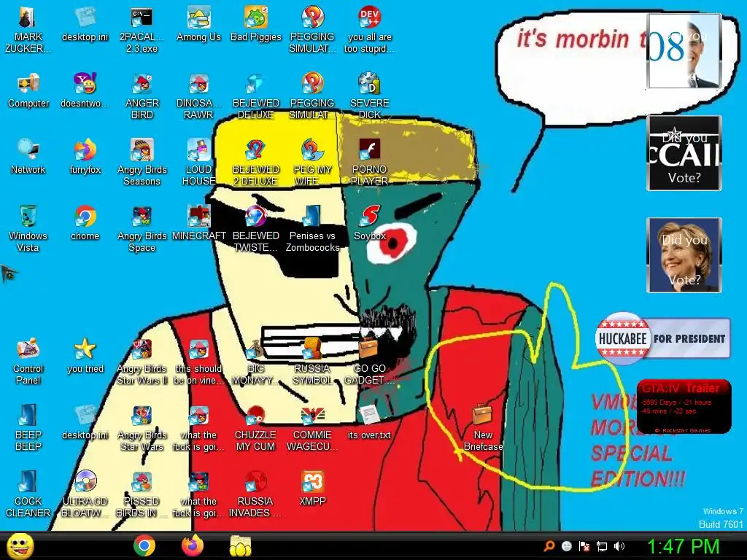
Task: Open the BEEP BEEP shortcut
Action: [28, 427]
